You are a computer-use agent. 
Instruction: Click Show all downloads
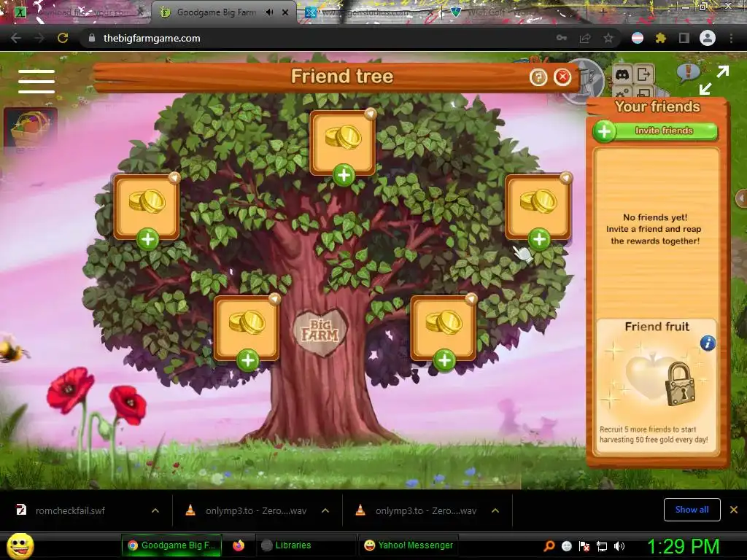click(x=692, y=510)
